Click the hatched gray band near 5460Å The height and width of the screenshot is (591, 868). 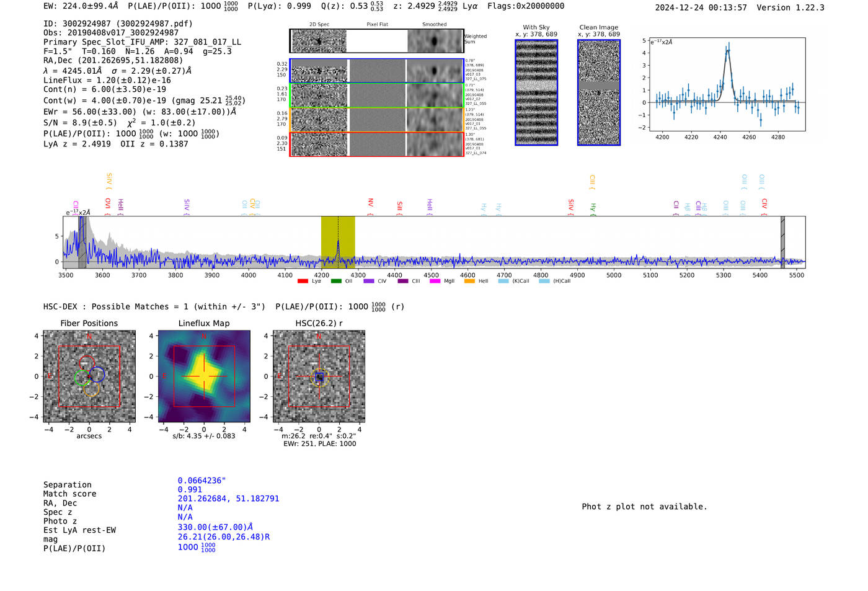coord(782,242)
